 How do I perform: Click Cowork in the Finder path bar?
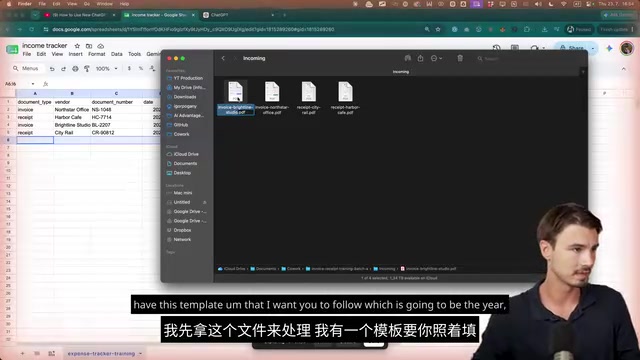pyautogui.click(x=291, y=269)
